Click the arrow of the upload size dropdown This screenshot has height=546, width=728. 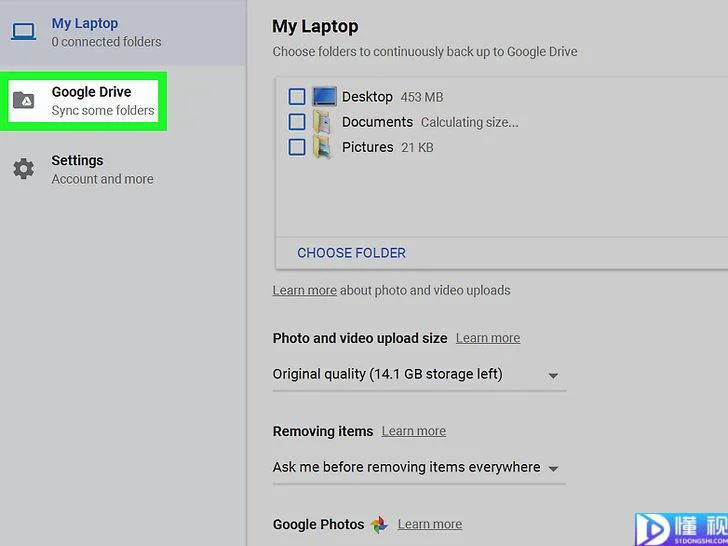(x=553, y=376)
